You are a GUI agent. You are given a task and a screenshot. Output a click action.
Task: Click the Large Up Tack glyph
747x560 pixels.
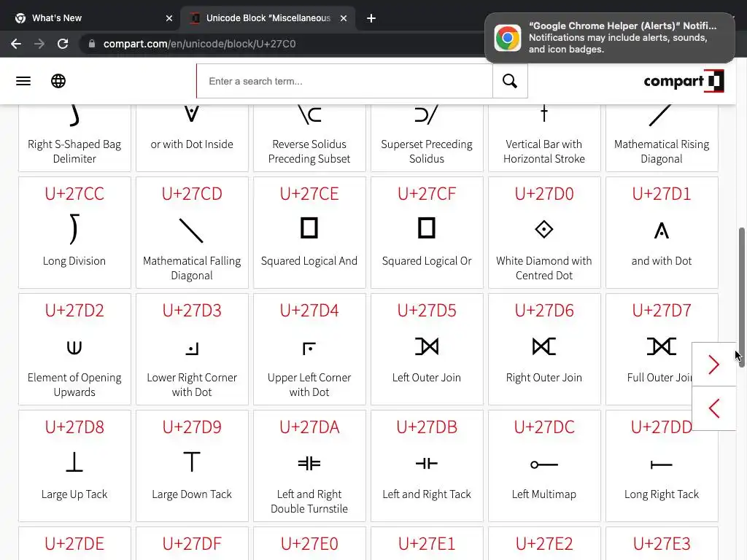[x=74, y=462]
